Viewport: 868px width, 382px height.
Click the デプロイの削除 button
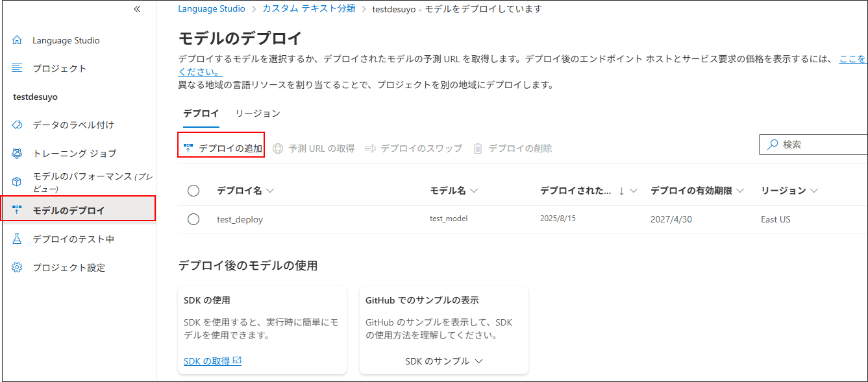click(x=513, y=149)
